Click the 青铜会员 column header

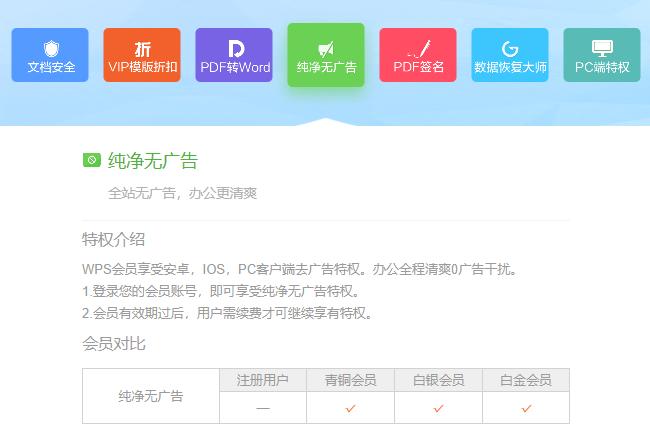pyautogui.click(x=350, y=380)
